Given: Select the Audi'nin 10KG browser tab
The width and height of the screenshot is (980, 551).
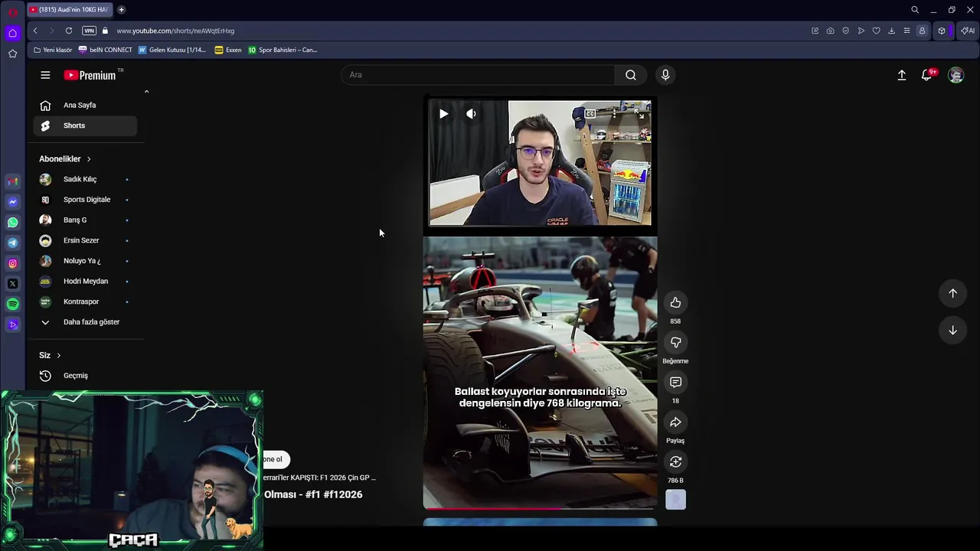Looking at the screenshot, I should click(x=70, y=10).
